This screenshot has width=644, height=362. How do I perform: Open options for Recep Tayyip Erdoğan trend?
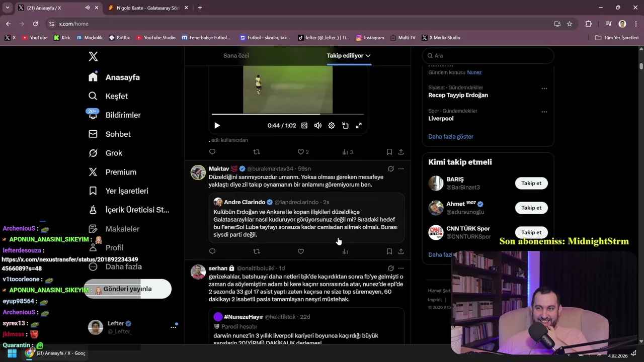[544, 88]
